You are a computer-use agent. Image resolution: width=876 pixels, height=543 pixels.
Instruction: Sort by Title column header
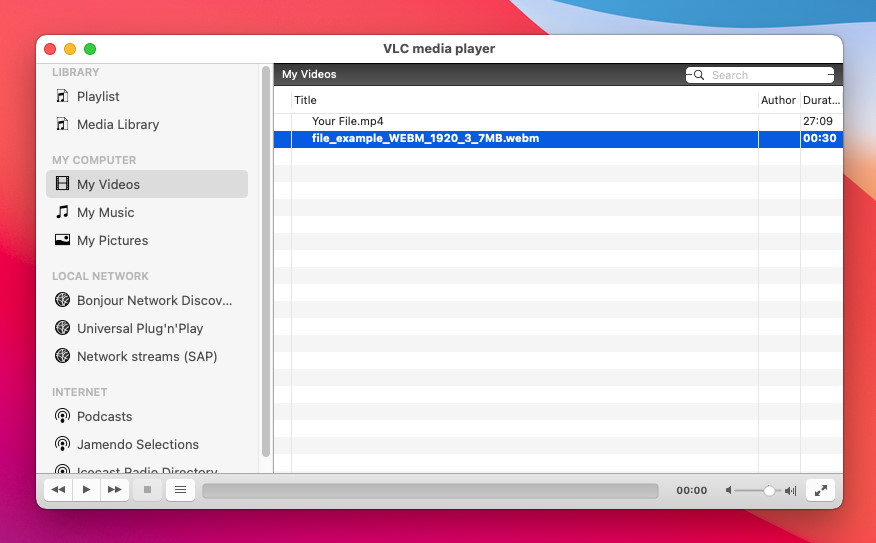tap(525, 100)
